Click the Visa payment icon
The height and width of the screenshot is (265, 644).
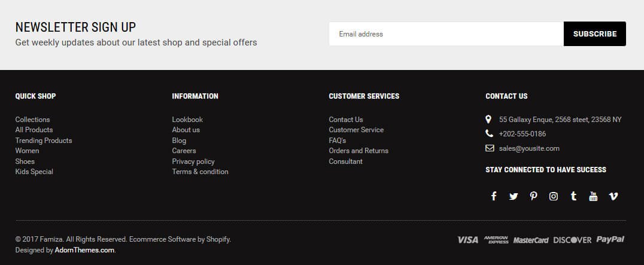coord(467,240)
